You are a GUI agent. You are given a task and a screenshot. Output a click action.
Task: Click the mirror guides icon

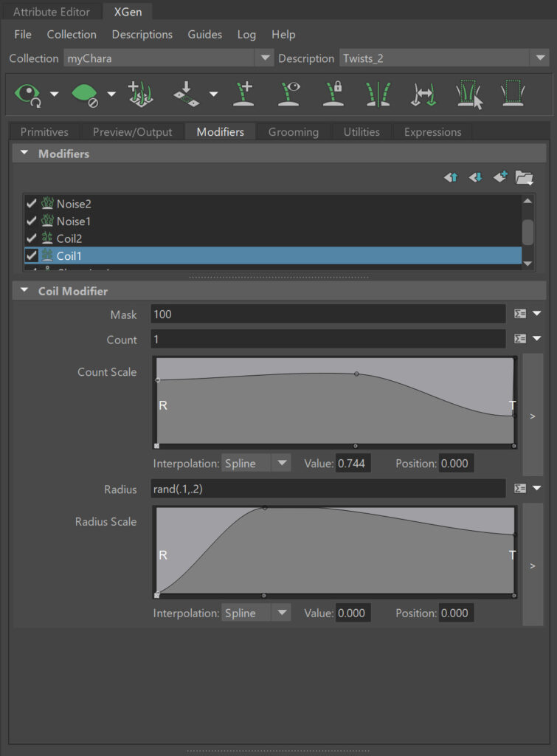click(x=377, y=94)
